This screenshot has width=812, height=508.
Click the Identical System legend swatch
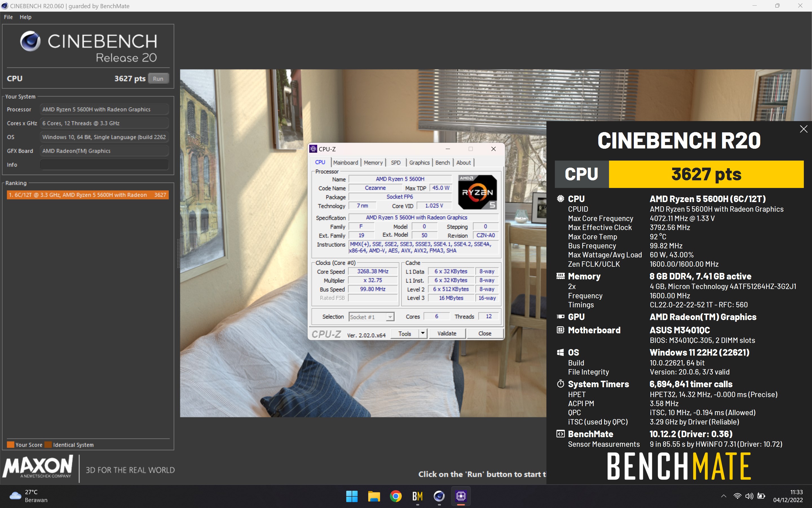pos(48,444)
